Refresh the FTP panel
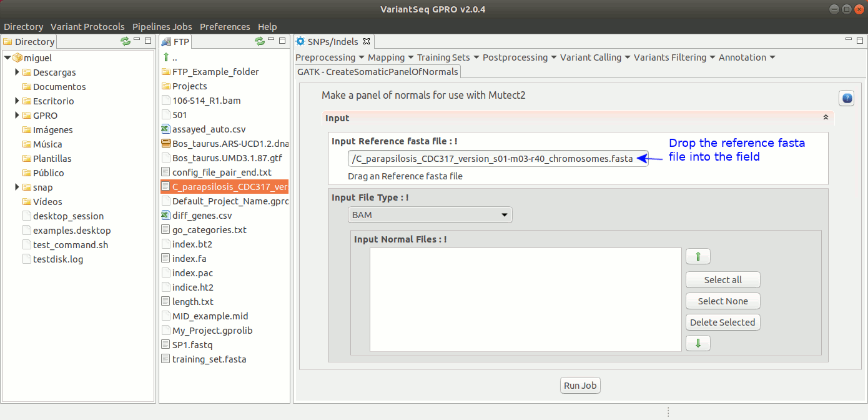 pyautogui.click(x=260, y=41)
